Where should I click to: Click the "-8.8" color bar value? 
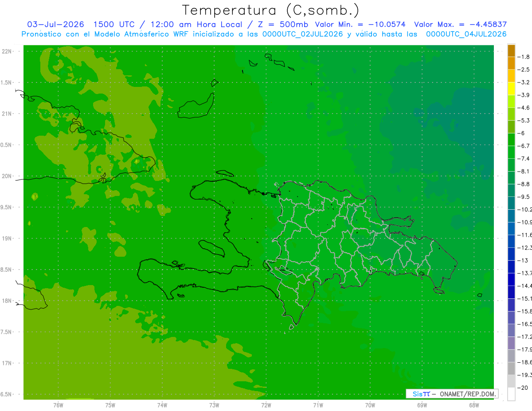[524, 184]
